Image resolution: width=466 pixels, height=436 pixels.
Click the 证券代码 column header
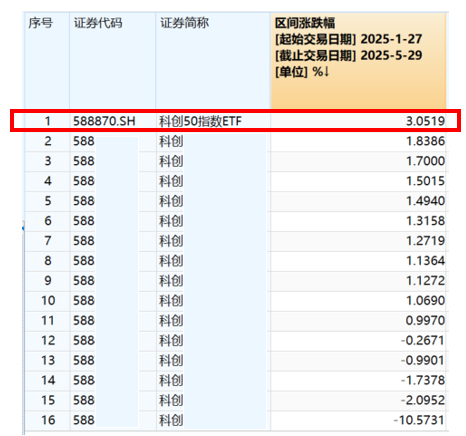pyautogui.click(x=98, y=23)
